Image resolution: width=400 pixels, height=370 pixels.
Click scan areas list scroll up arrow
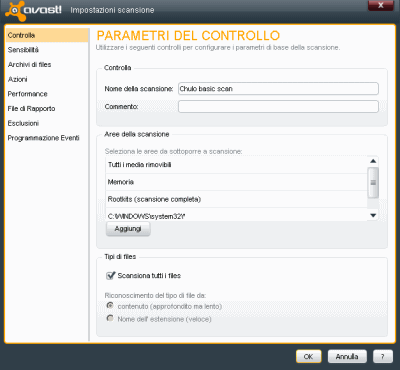(373, 161)
